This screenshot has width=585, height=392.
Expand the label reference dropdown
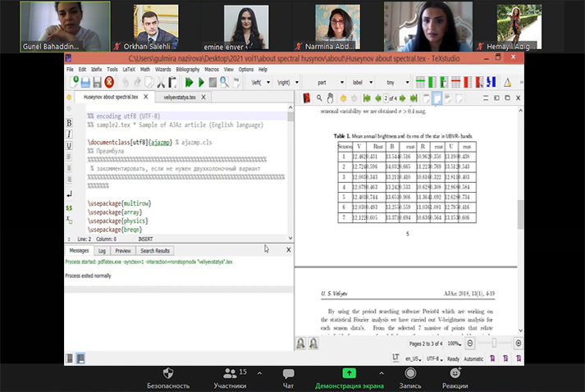371,83
